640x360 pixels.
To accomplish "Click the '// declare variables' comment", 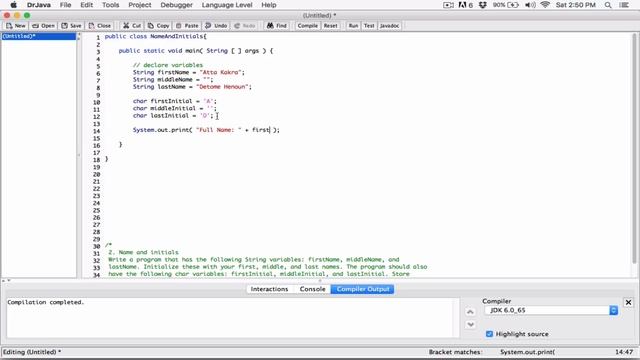I will [x=168, y=65].
